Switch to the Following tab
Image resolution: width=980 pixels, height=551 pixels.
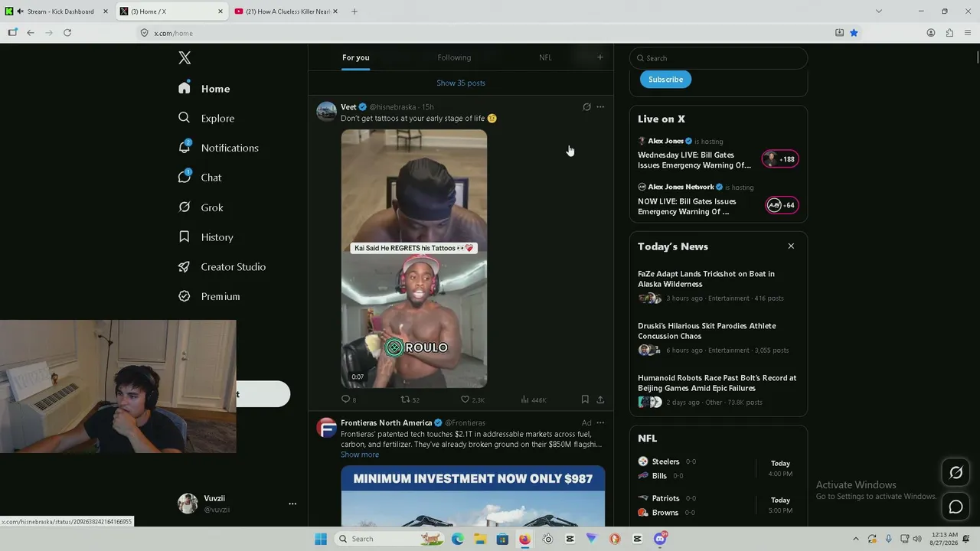click(454, 57)
